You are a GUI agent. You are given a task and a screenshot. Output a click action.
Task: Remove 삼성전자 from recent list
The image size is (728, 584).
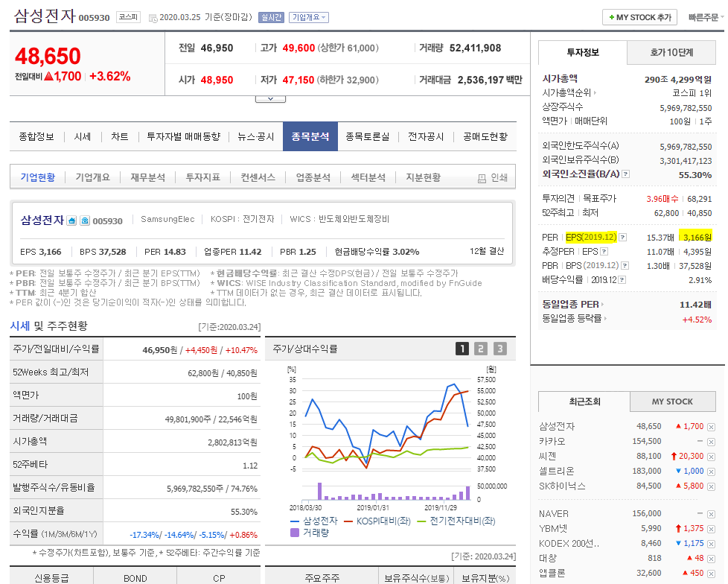pos(711,427)
